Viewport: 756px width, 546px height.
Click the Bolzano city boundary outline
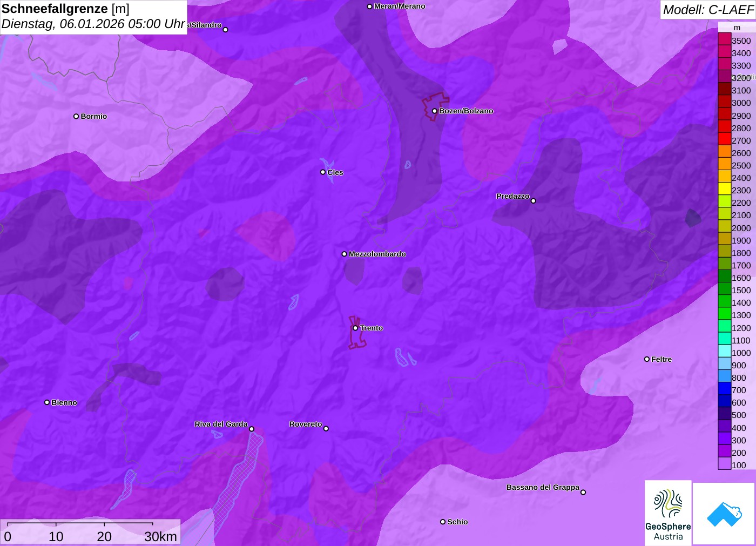(x=435, y=106)
